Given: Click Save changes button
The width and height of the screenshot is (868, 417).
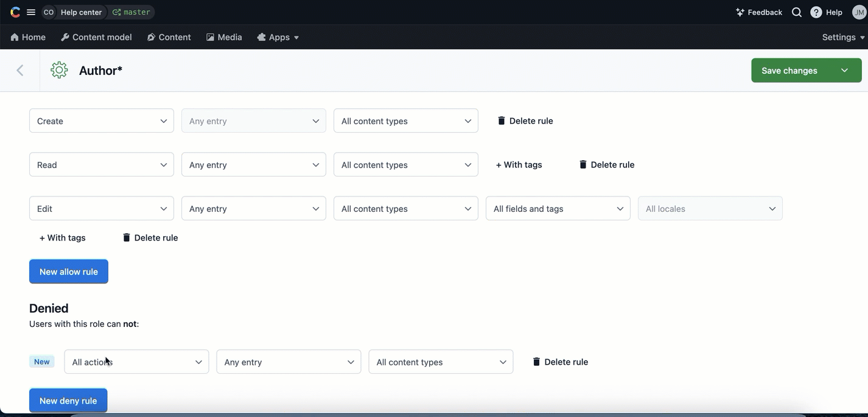Looking at the screenshot, I should point(789,71).
